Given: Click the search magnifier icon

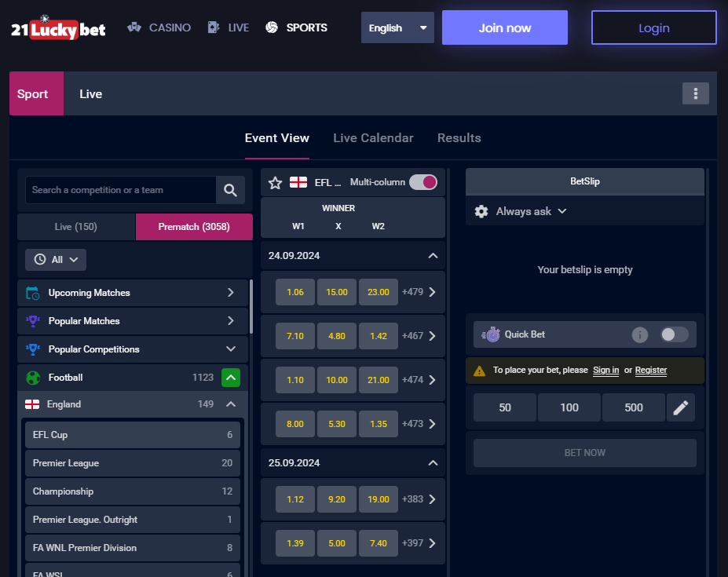Looking at the screenshot, I should click(229, 190).
